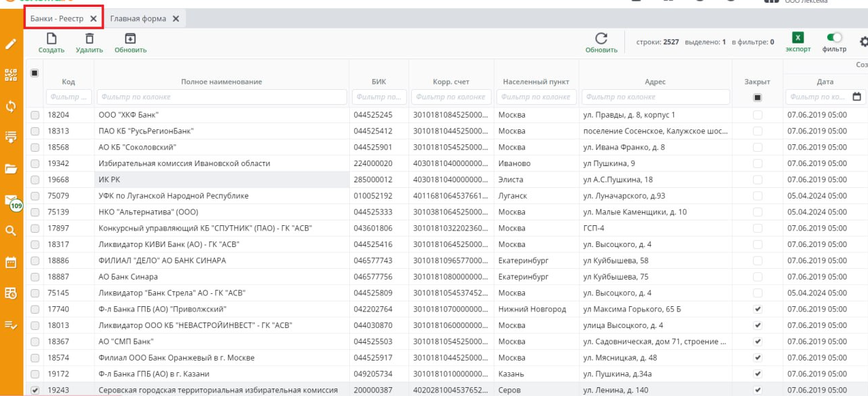Open calendar picker in Дата filter
The image size is (868, 396).
tap(856, 97)
